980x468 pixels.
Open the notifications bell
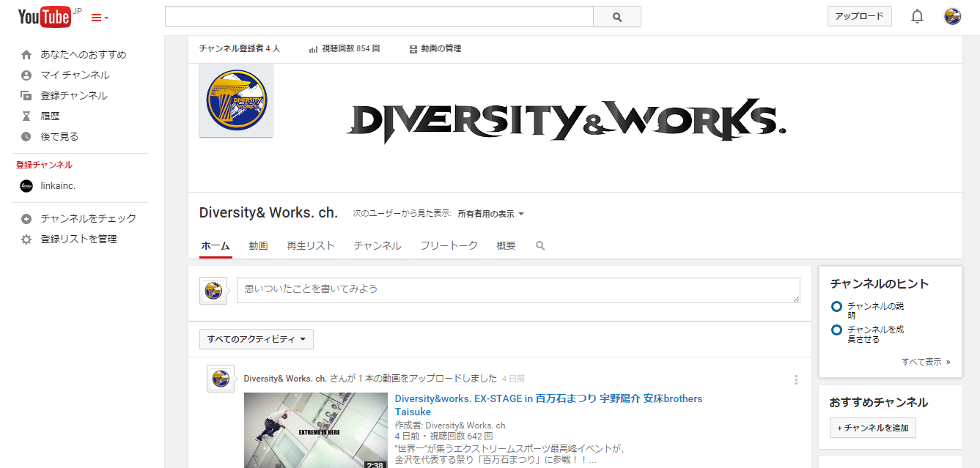[x=917, y=16]
